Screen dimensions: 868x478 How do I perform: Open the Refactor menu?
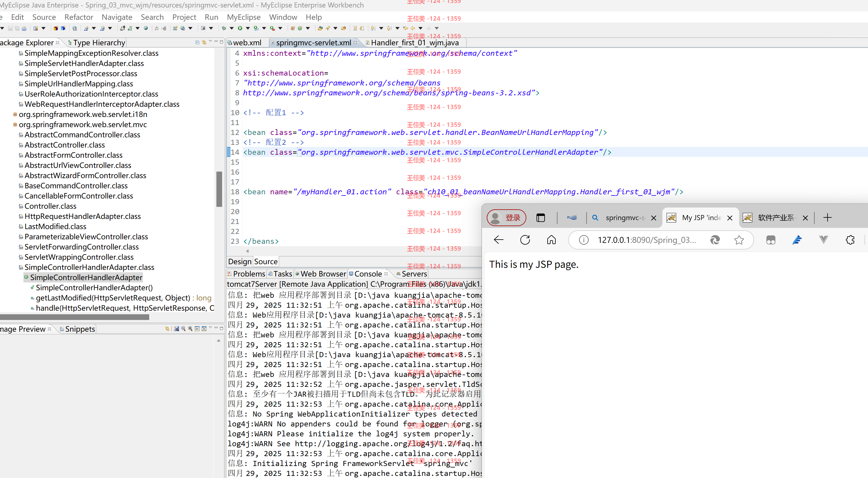click(x=79, y=17)
